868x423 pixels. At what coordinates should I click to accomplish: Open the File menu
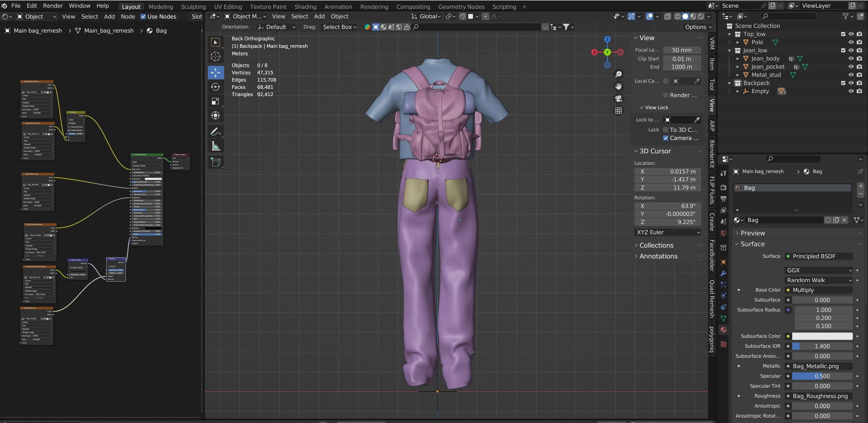[16, 6]
